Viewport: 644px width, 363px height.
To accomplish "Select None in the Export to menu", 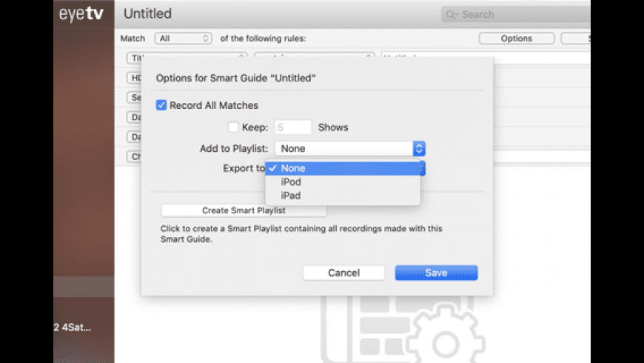I will (293, 168).
